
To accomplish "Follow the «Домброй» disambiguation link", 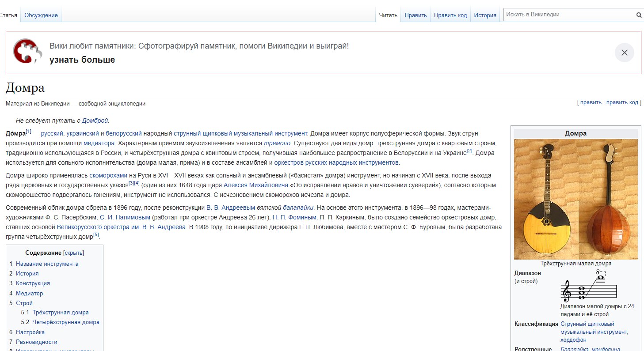I will 95,120.
